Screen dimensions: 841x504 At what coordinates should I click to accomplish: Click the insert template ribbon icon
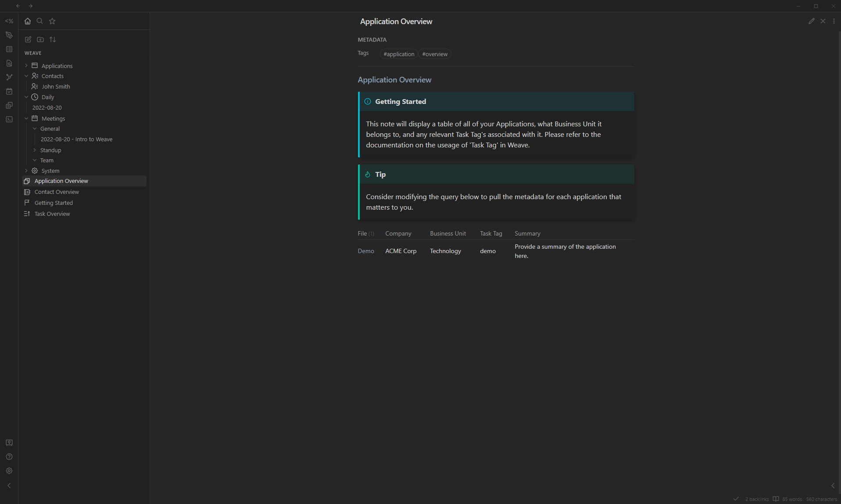point(9,105)
